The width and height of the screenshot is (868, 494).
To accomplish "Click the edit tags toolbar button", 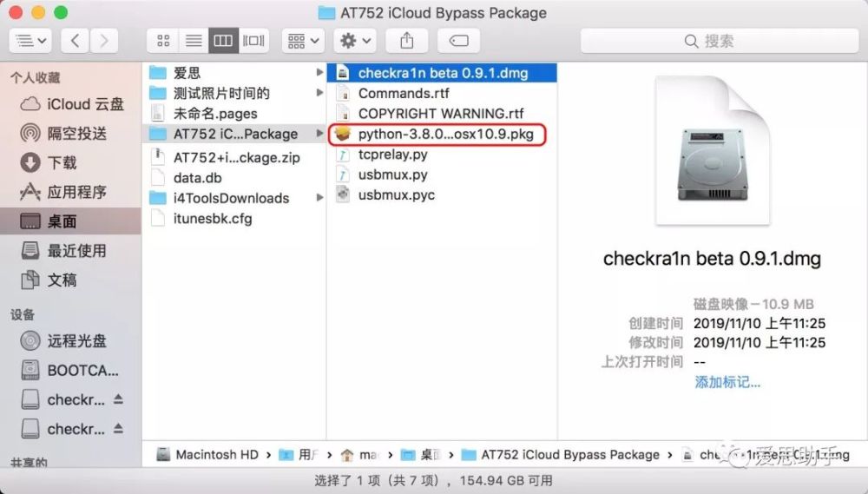I will click(x=458, y=41).
